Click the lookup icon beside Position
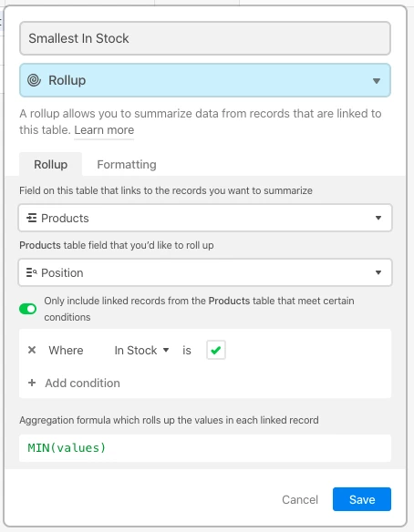 click(x=32, y=272)
